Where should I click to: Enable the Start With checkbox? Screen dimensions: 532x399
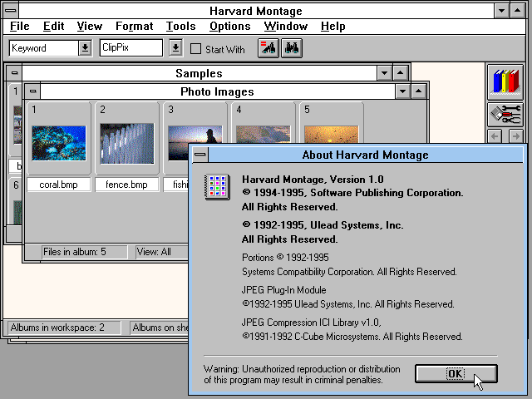point(196,49)
